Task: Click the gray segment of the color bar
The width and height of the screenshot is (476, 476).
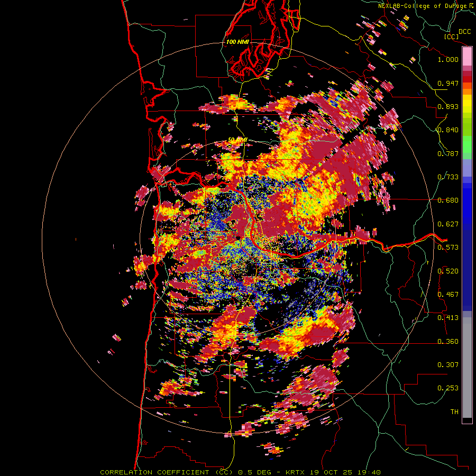Action: point(467,368)
